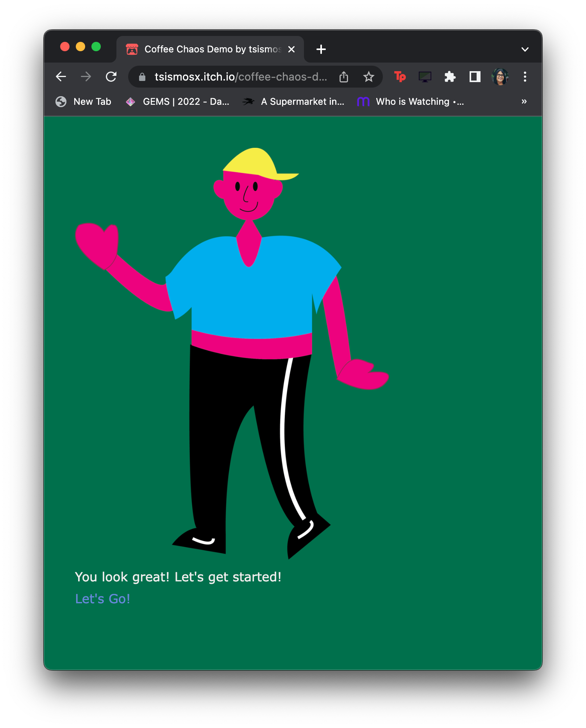Click the forward navigation arrow
This screenshot has height=728, width=586.
pos(86,77)
